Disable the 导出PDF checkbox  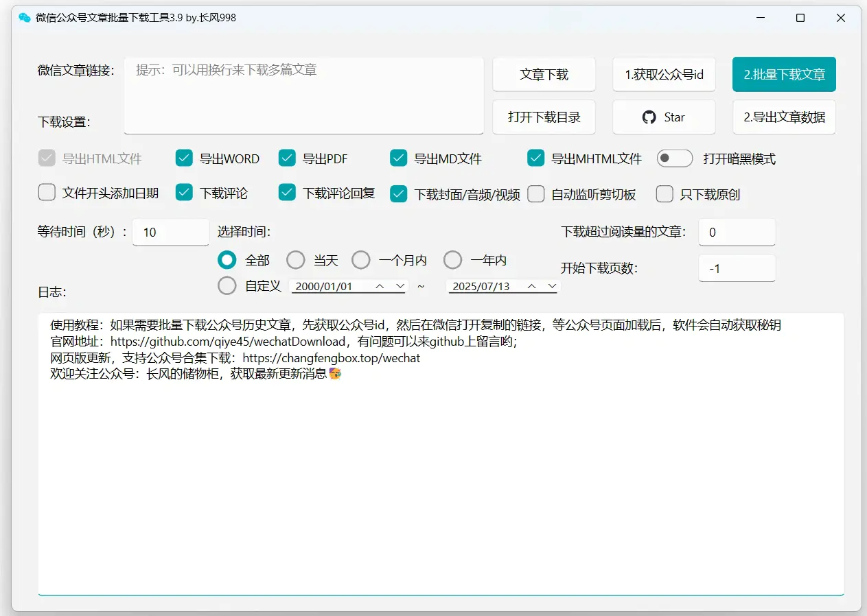(286, 158)
